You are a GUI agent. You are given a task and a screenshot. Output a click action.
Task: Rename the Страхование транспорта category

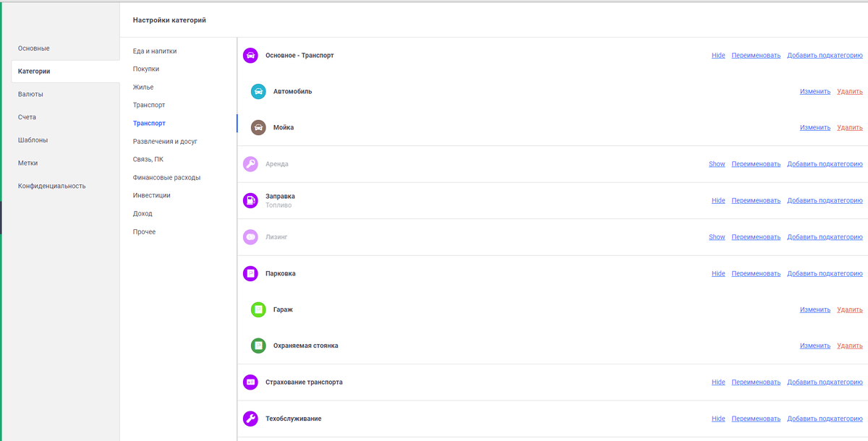756,382
